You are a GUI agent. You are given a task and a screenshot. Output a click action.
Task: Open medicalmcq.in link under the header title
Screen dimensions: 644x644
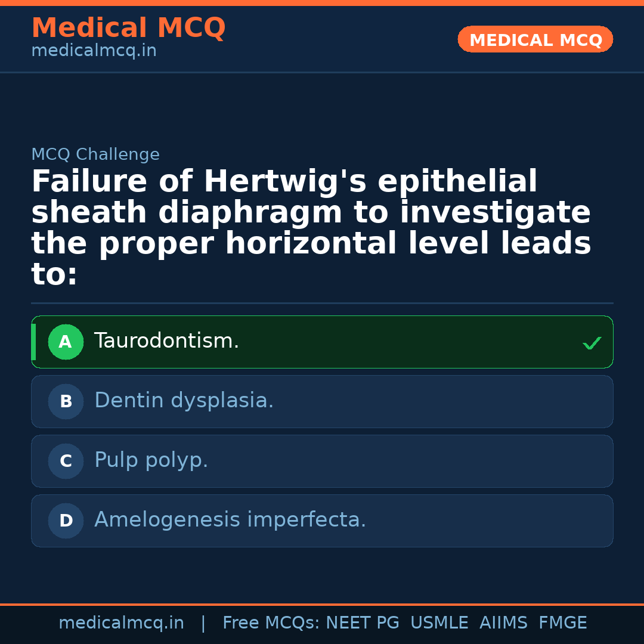click(94, 51)
